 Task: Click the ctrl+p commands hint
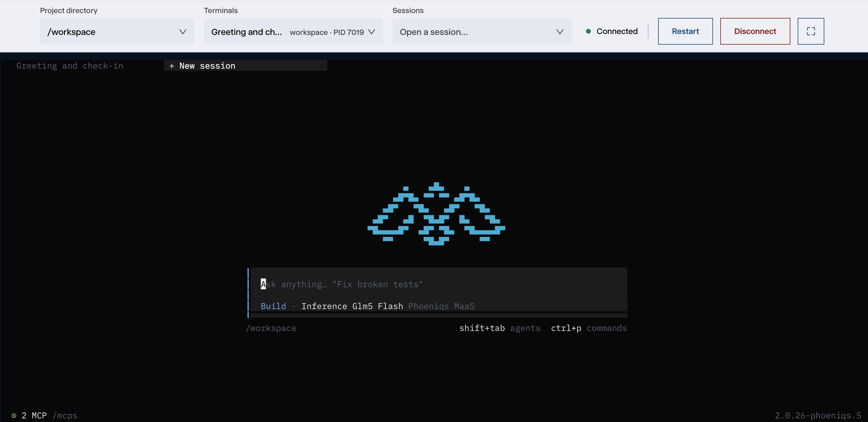tap(589, 328)
